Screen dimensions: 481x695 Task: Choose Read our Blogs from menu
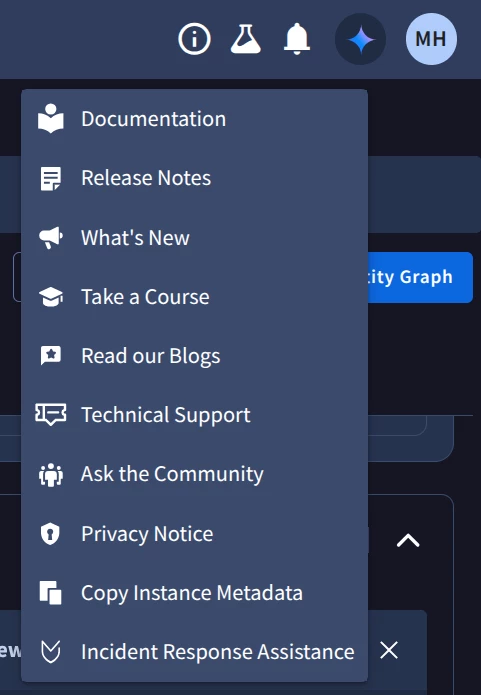[194, 356]
